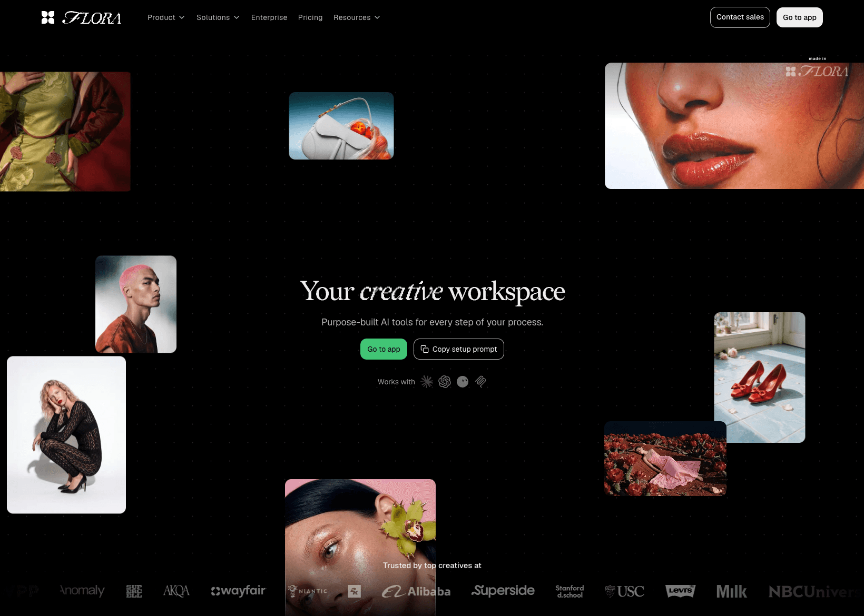Click the "Purpose-built AI tools" subtitle text

click(432, 322)
